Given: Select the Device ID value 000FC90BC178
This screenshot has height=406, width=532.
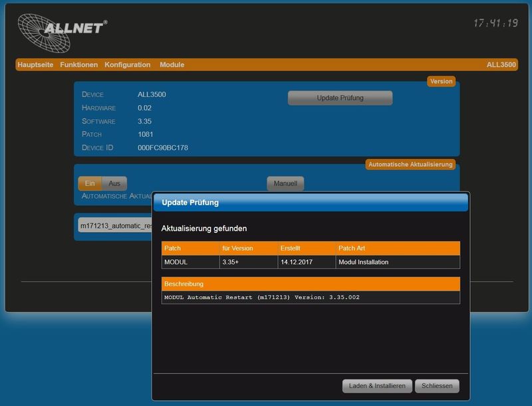Looking at the screenshot, I should (x=163, y=148).
